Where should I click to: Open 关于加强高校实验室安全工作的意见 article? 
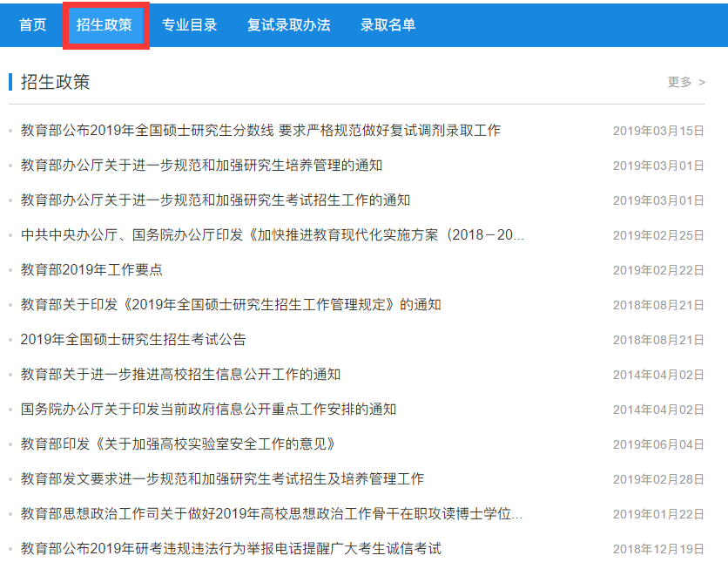(178, 444)
